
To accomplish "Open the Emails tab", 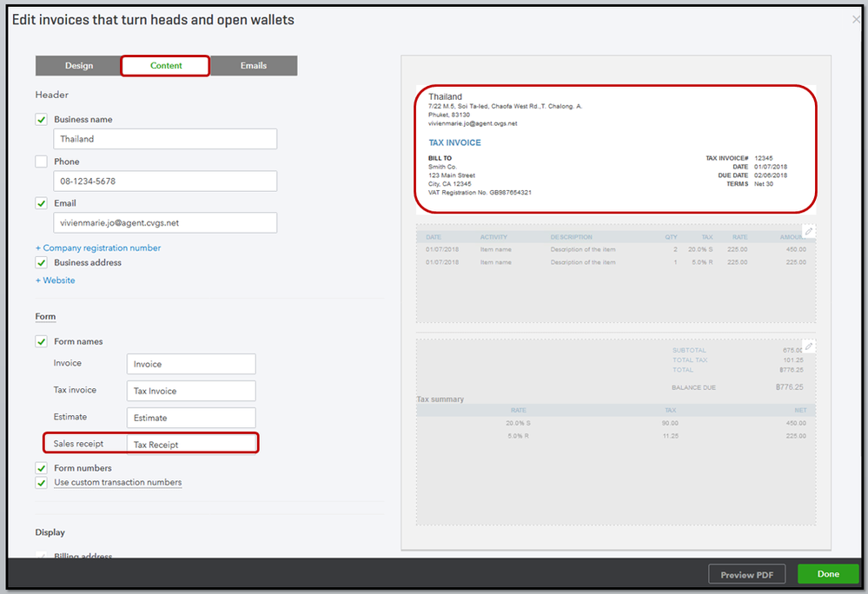I will (x=254, y=66).
